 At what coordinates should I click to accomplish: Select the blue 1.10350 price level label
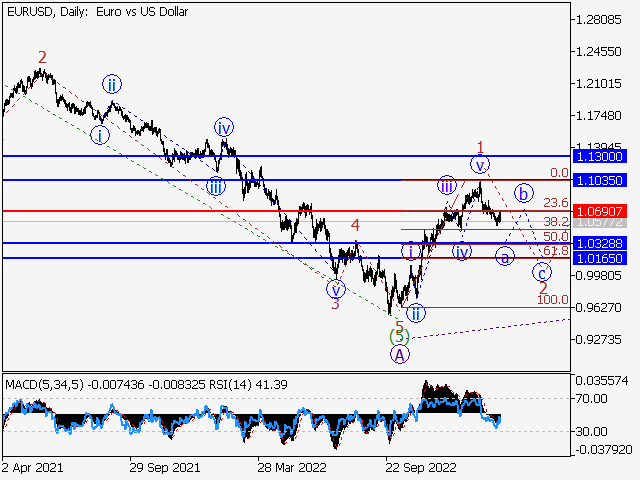600,180
